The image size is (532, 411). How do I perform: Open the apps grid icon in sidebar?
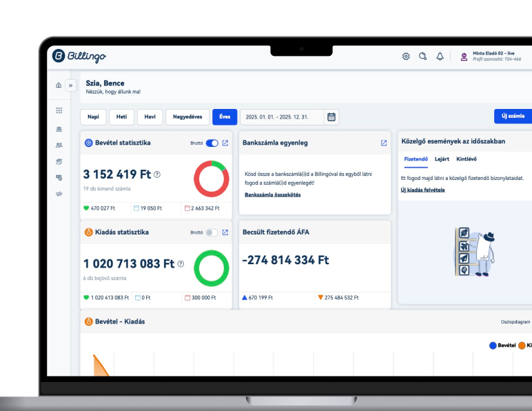tap(59, 110)
